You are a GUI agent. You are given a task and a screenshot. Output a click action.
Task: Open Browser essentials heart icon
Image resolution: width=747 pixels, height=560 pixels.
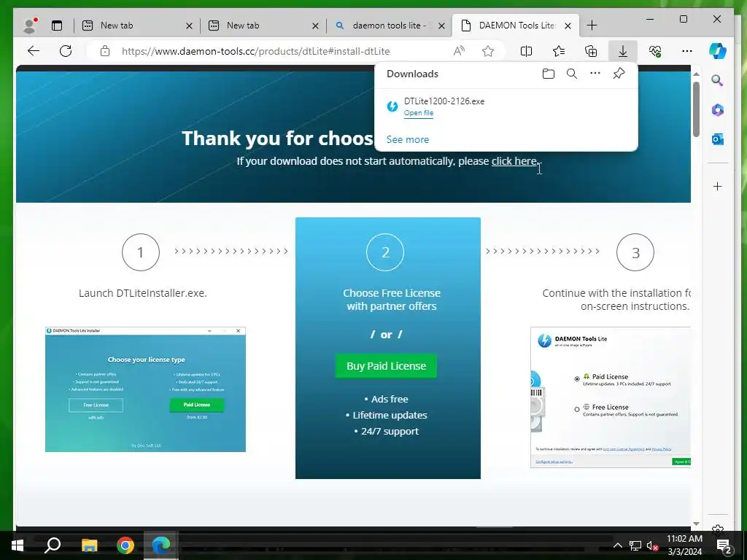[x=655, y=51]
